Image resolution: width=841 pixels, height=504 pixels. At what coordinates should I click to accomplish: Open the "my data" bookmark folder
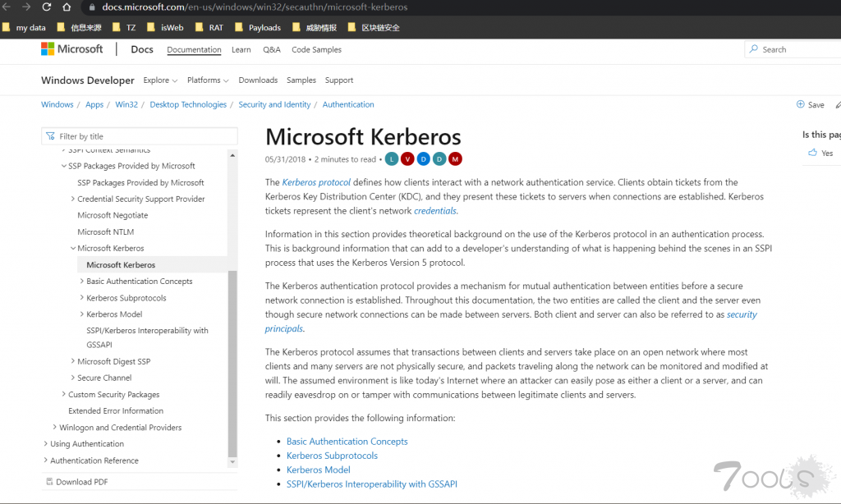(x=24, y=27)
